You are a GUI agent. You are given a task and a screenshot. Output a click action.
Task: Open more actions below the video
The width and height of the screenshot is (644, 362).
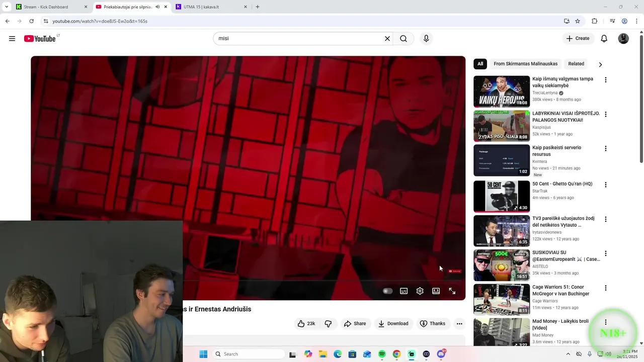click(459, 324)
